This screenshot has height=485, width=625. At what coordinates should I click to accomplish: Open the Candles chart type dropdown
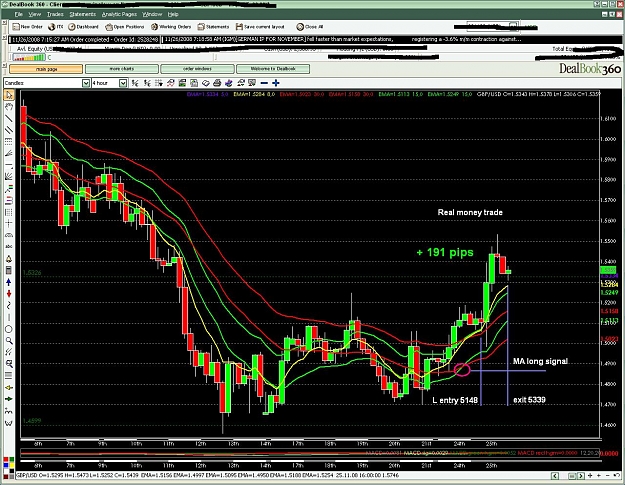pos(86,83)
